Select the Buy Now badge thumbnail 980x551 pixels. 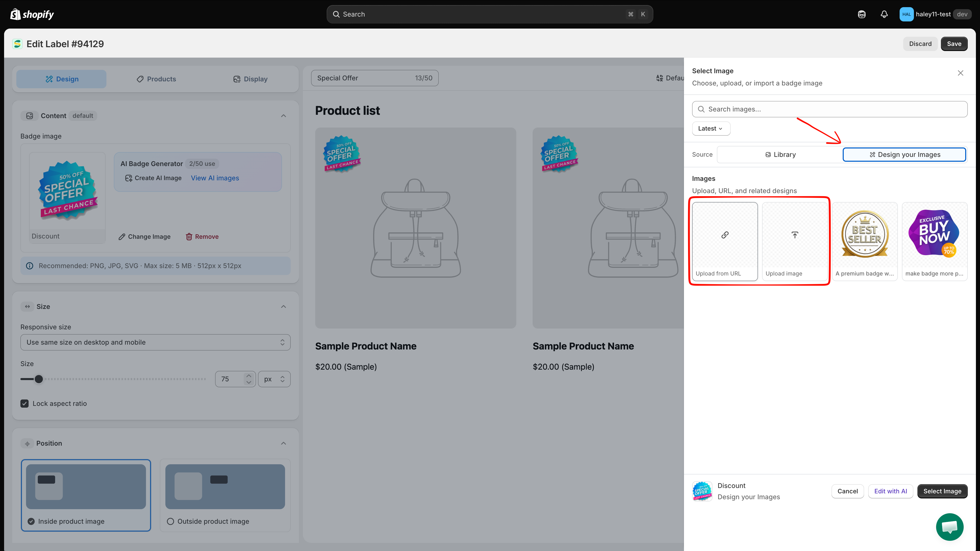[x=934, y=241]
